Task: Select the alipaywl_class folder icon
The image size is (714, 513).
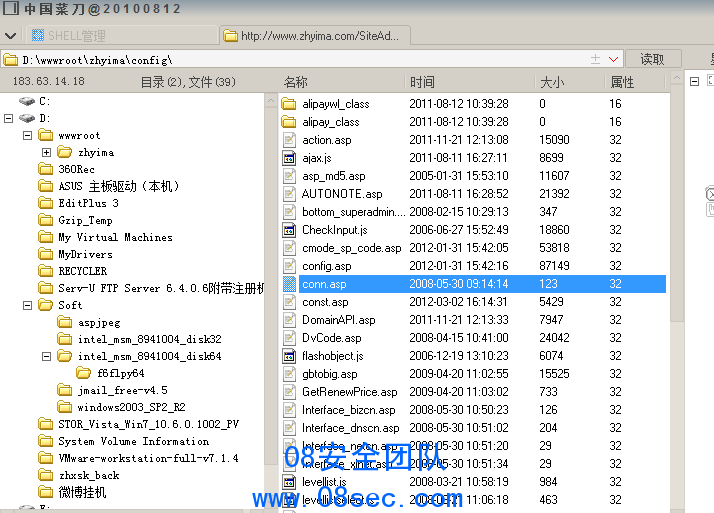Action: [289, 104]
